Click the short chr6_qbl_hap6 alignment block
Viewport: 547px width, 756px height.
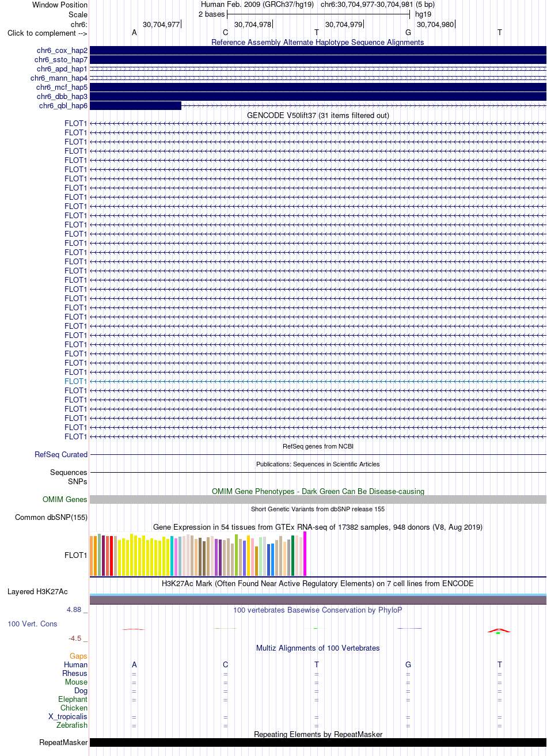136,106
